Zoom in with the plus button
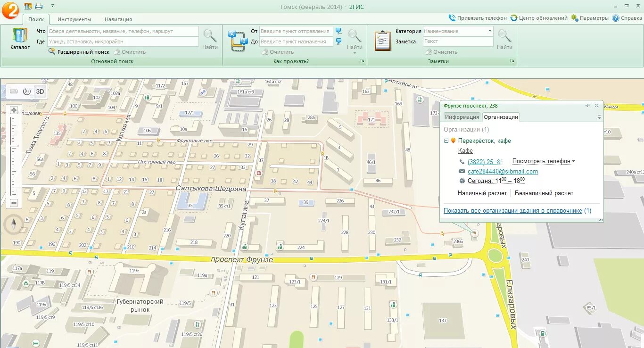Screen dimensions: 644x348 [14, 110]
